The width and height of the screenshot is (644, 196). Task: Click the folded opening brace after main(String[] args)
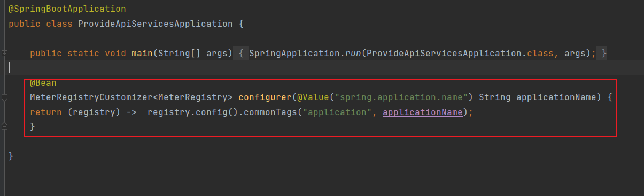point(241,53)
